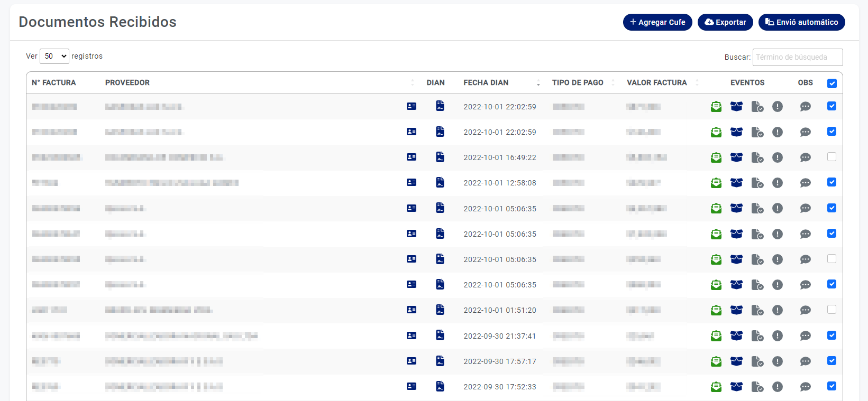Click the Agregar Cufe button
The height and width of the screenshot is (401, 868).
click(x=657, y=22)
